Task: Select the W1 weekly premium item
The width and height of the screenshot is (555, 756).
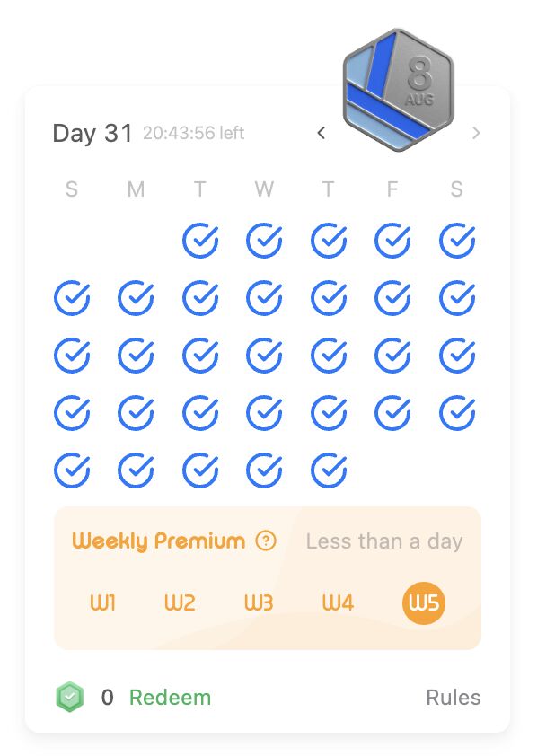Action: coord(102,602)
